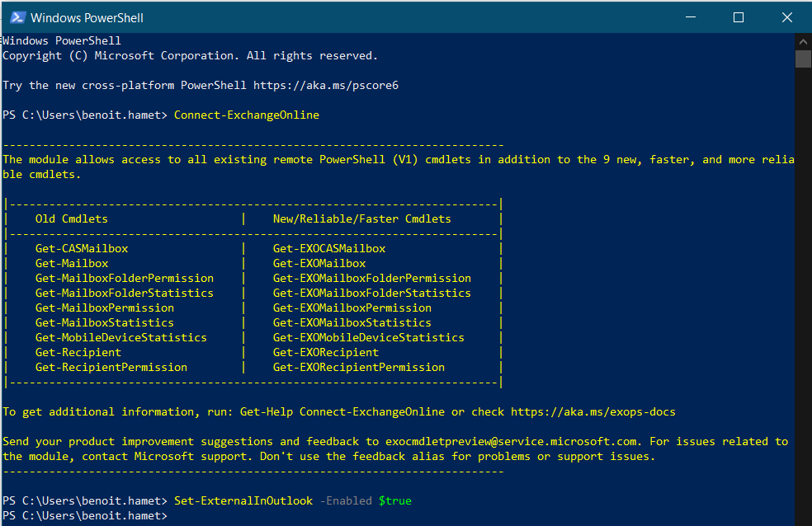Click Get-EXORecipientPermission in the table

click(x=358, y=368)
